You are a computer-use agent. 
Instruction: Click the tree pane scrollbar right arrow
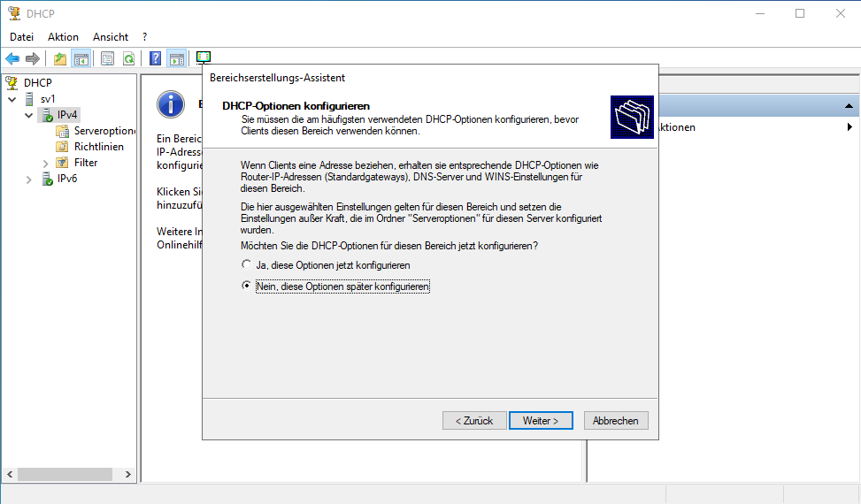coord(128,475)
